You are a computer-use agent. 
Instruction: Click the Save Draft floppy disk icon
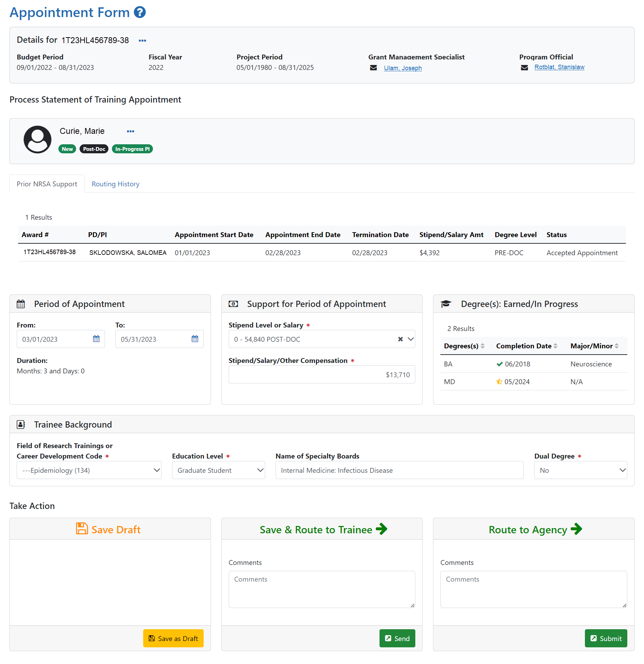[82, 528]
